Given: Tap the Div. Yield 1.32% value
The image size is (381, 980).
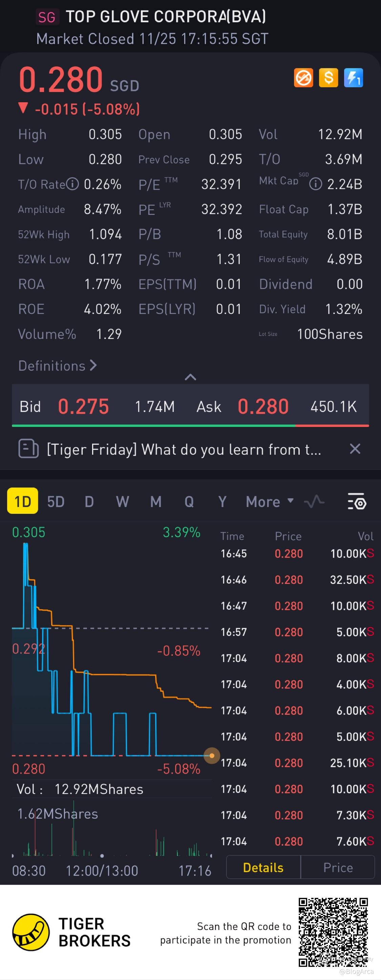Looking at the screenshot, I should coord(344,309).
